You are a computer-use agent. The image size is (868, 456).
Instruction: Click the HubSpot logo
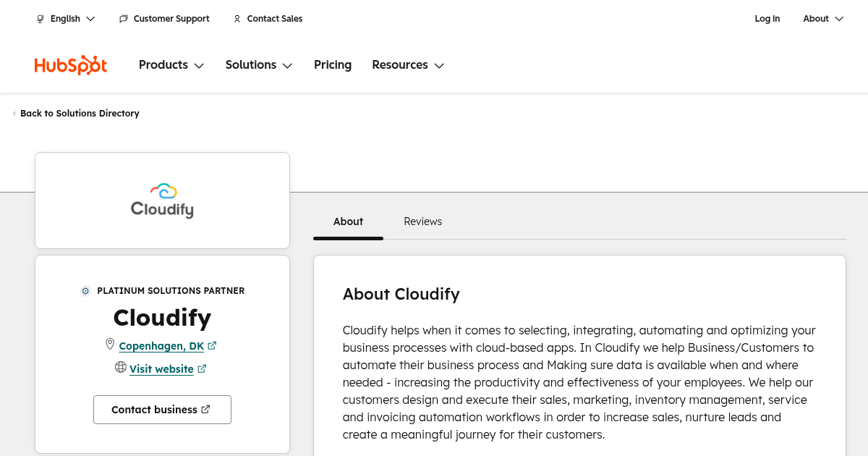(x=71, y=65)
